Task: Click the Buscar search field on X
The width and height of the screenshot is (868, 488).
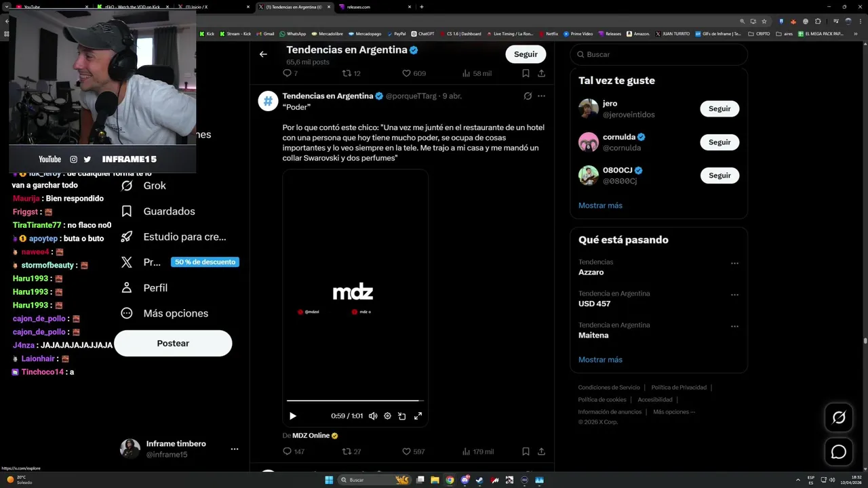Action: point(658,54)
